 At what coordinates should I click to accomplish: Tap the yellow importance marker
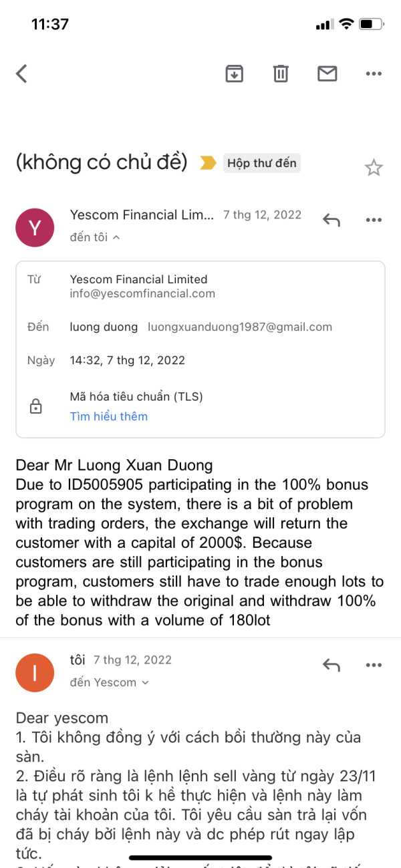(208, 163)
